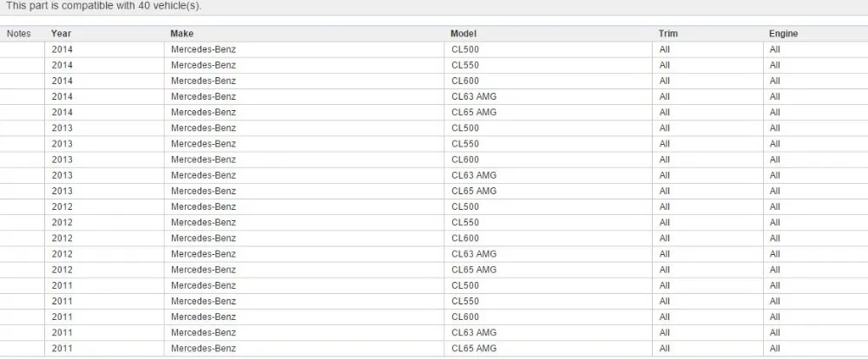
Task: Click Trim 'All' in the 2012 CL63 AMG row
Action: click(664, 254)
